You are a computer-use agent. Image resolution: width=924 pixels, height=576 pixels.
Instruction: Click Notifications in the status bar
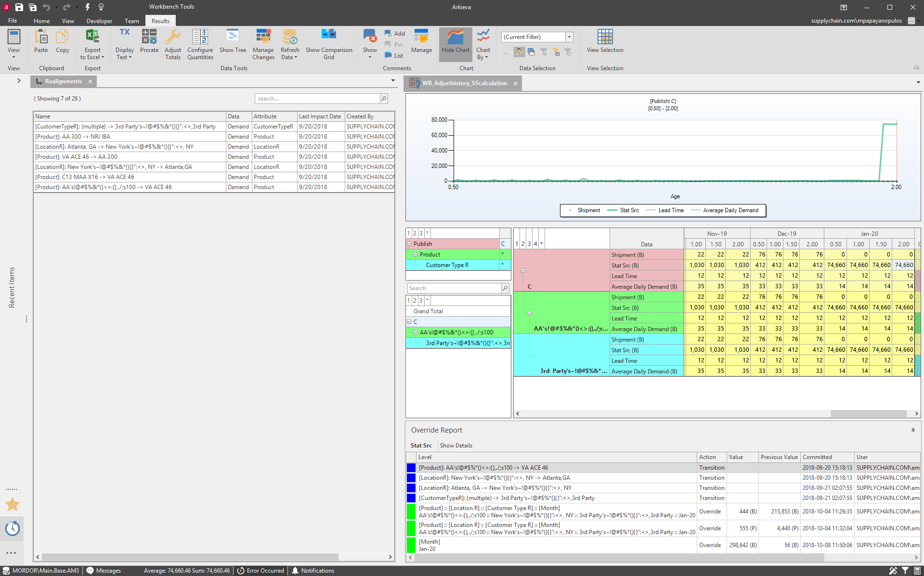312,571
